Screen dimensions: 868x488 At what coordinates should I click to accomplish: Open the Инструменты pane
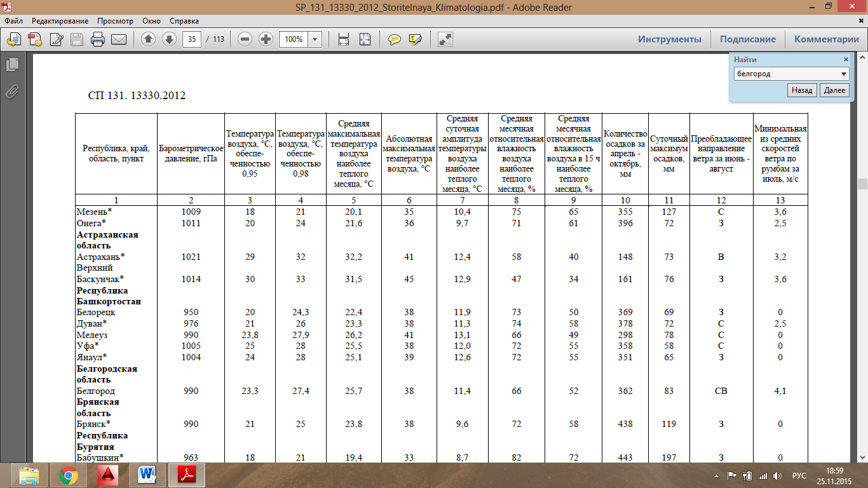670,39
